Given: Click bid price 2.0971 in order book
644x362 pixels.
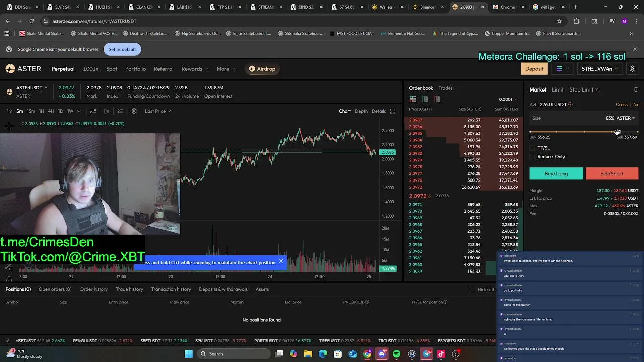Looking at the screenshot, I should (416, 205).
